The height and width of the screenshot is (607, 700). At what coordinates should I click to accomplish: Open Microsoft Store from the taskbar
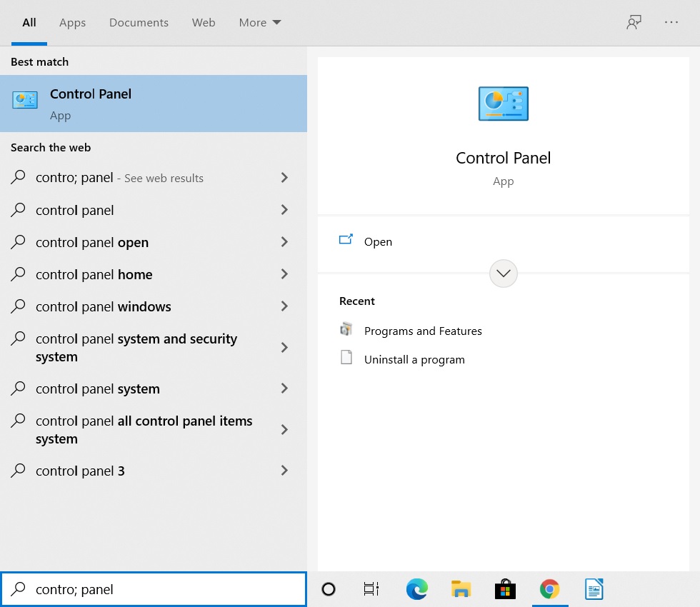505,589
